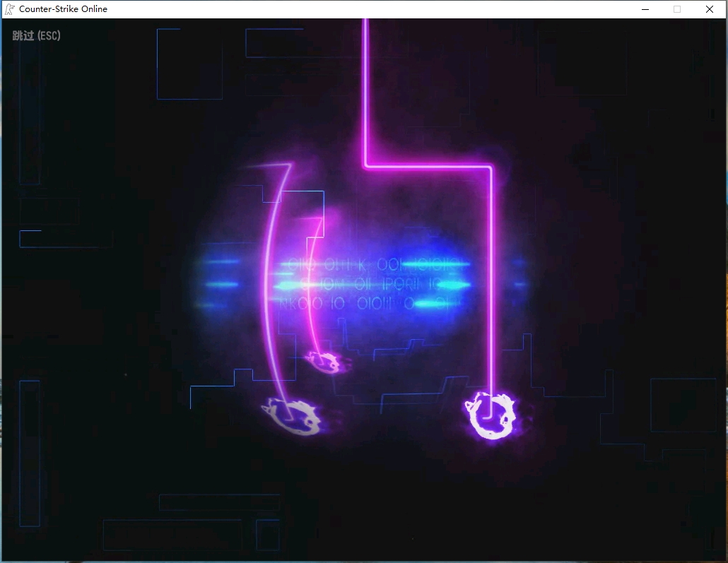This screenshot has height=563, width=728.
Task: Minimize the Counter-Strike Online window
Action: pyautogui.click(x=645, y=9)
